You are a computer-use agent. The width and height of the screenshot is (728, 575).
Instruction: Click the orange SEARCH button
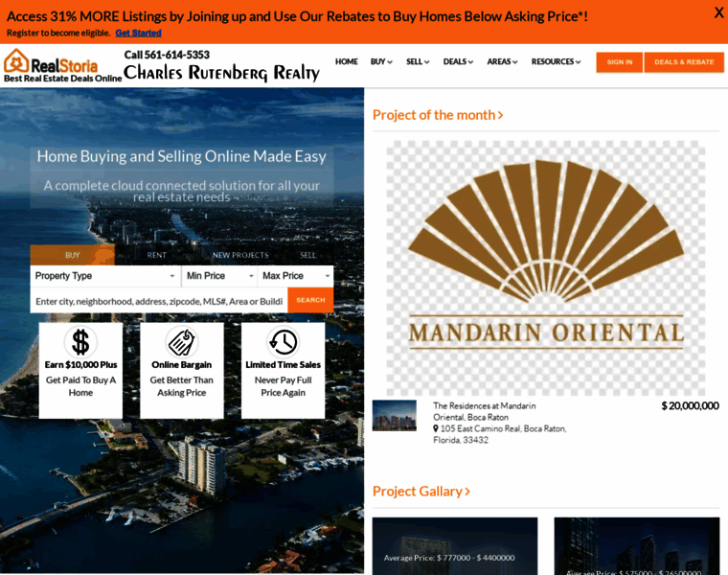(x=310, y=300)
